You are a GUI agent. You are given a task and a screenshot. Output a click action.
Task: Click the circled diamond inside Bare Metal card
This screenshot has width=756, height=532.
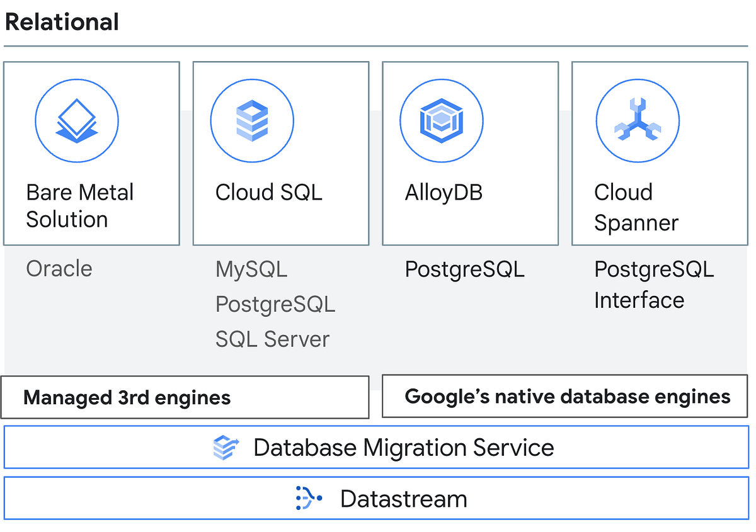click(x=77, y=121)
